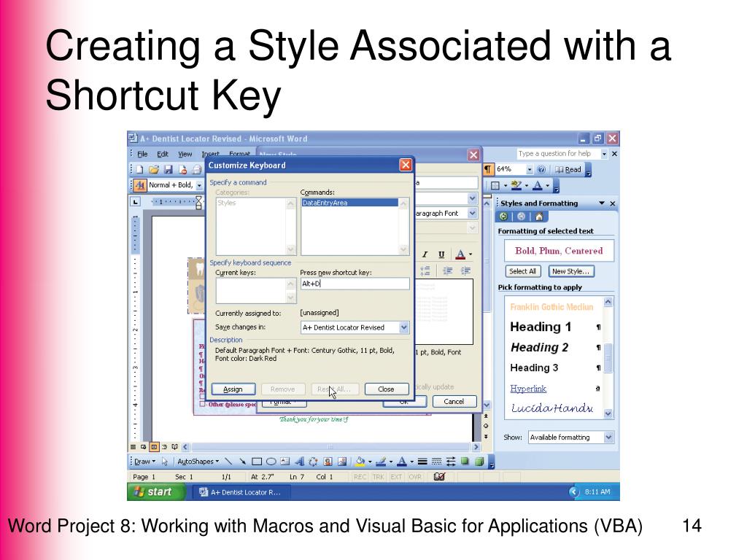Click Close button in Customize Keyboard dialog

[387, 389]
